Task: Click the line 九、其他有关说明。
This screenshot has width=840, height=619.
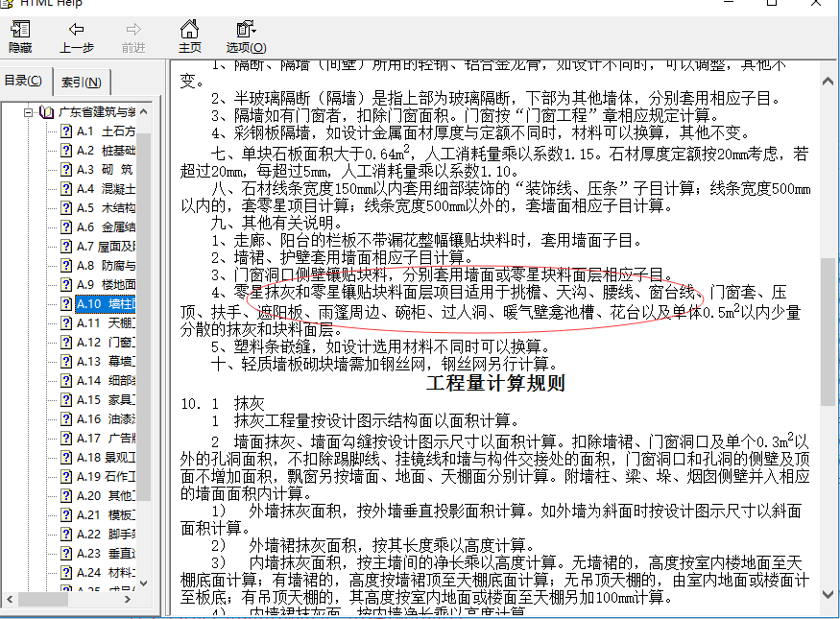Action: (x=276, y=223)
